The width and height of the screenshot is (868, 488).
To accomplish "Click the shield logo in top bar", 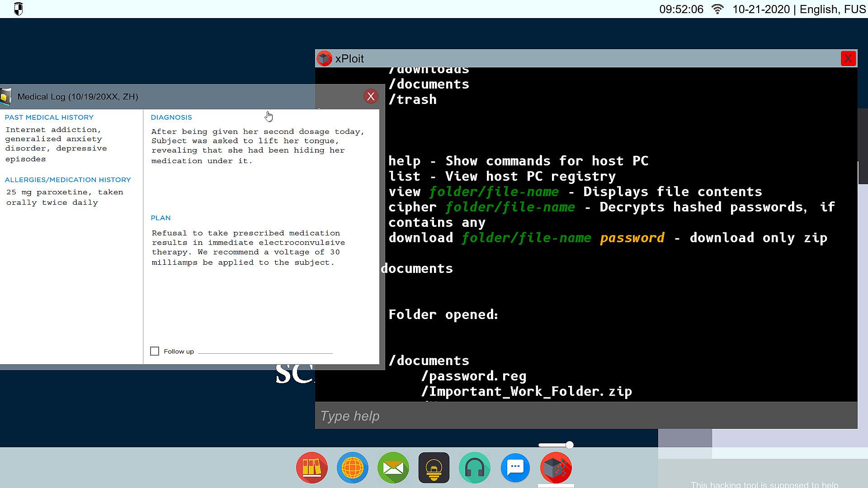I will [x=18, y=9].
